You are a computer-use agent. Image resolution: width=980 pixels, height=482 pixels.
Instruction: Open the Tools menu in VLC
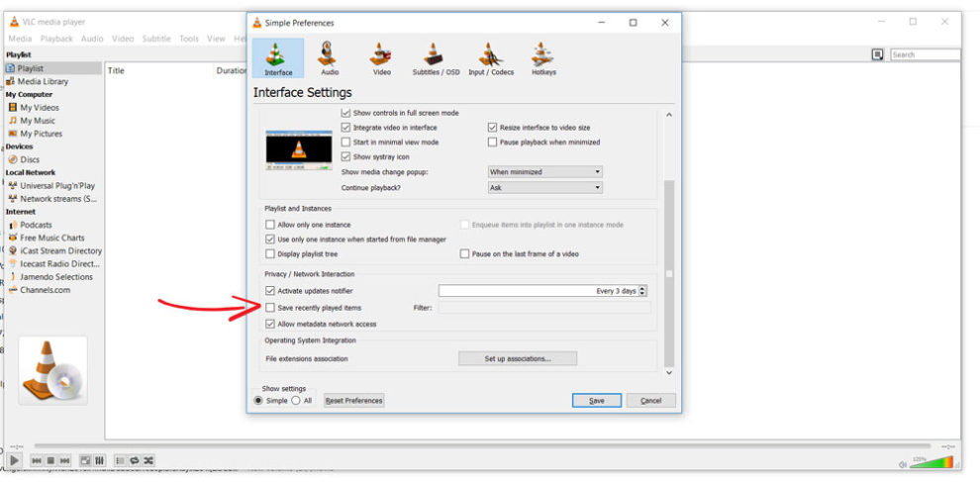tap(189, 39)
